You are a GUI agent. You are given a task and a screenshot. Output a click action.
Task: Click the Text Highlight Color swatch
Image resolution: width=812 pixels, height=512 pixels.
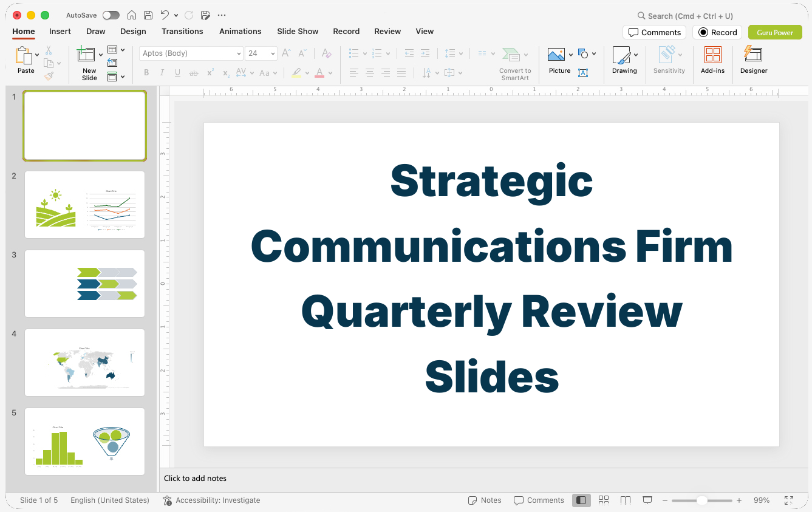[x=296, y=73]
